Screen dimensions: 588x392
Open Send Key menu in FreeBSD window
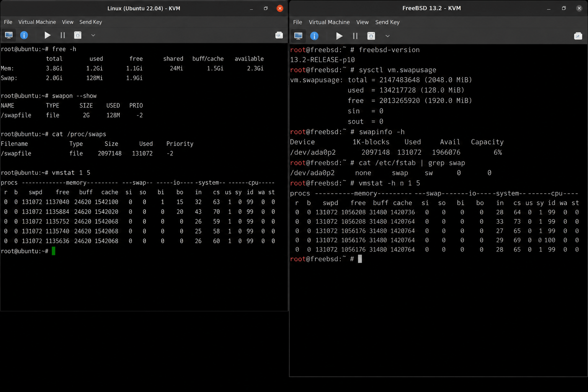point(387,22)
